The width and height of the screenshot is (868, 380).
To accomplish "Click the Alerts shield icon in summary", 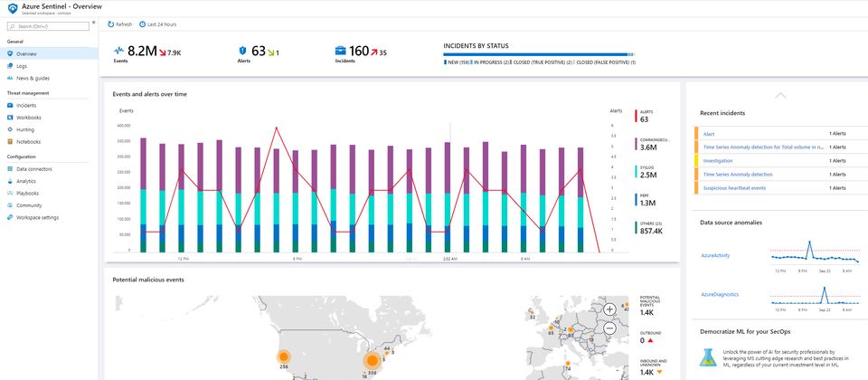I will (242, 50).
